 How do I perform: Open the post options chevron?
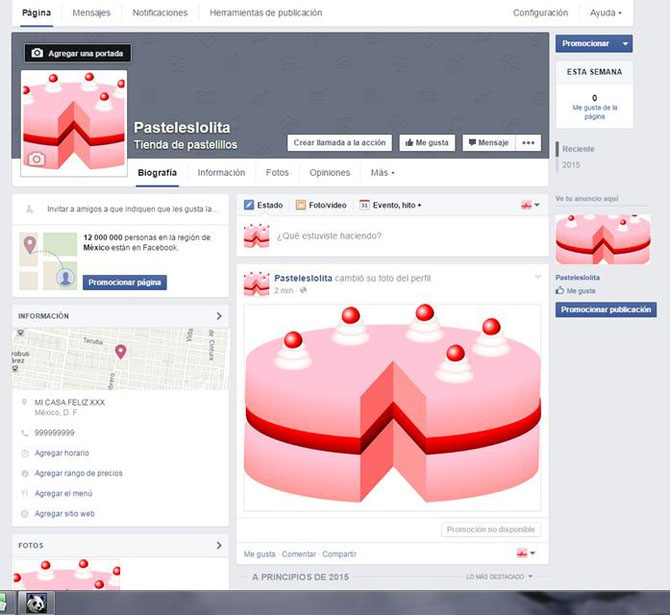(538, 277)
